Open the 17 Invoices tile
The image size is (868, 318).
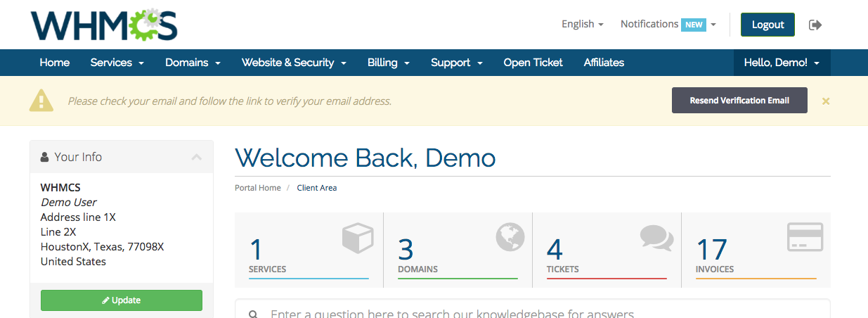756,250
